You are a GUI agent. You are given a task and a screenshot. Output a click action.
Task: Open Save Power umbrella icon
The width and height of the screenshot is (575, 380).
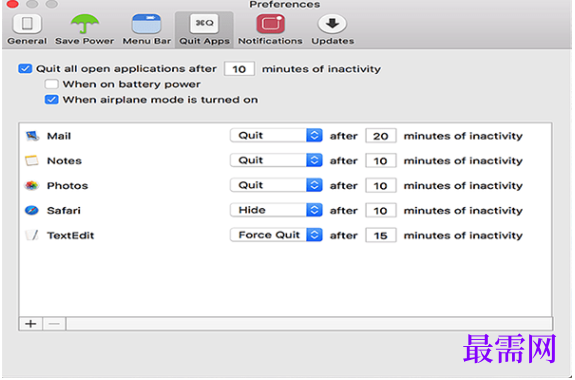85,23
